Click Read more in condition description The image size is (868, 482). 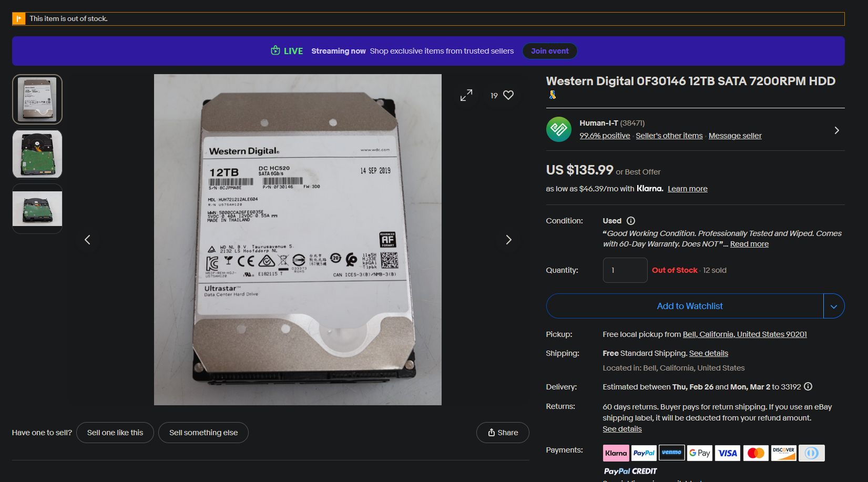point(749,244)
